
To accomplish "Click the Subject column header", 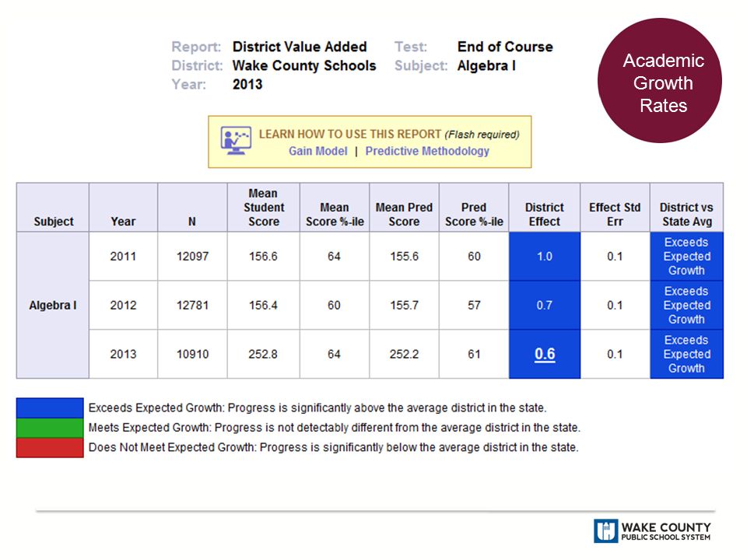I will pos(53,208).
